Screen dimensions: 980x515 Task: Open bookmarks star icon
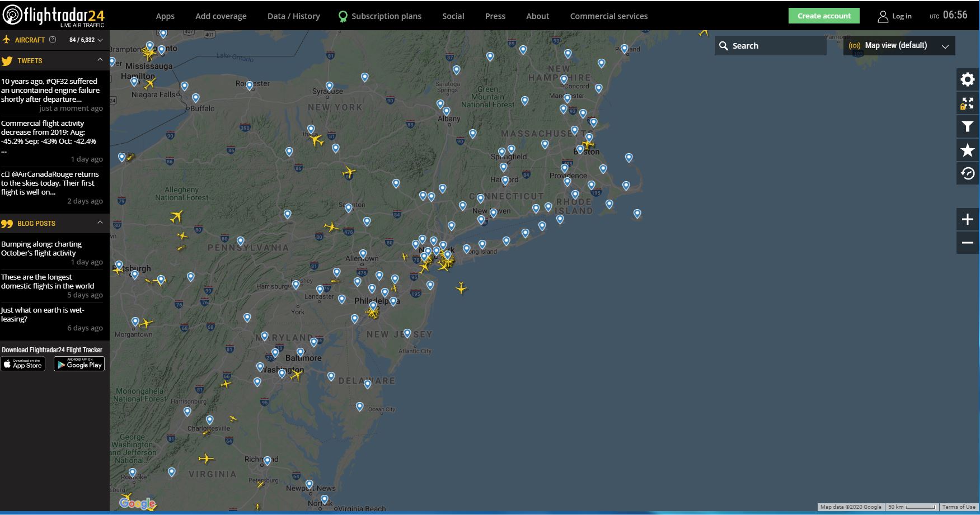click(967, 150)
